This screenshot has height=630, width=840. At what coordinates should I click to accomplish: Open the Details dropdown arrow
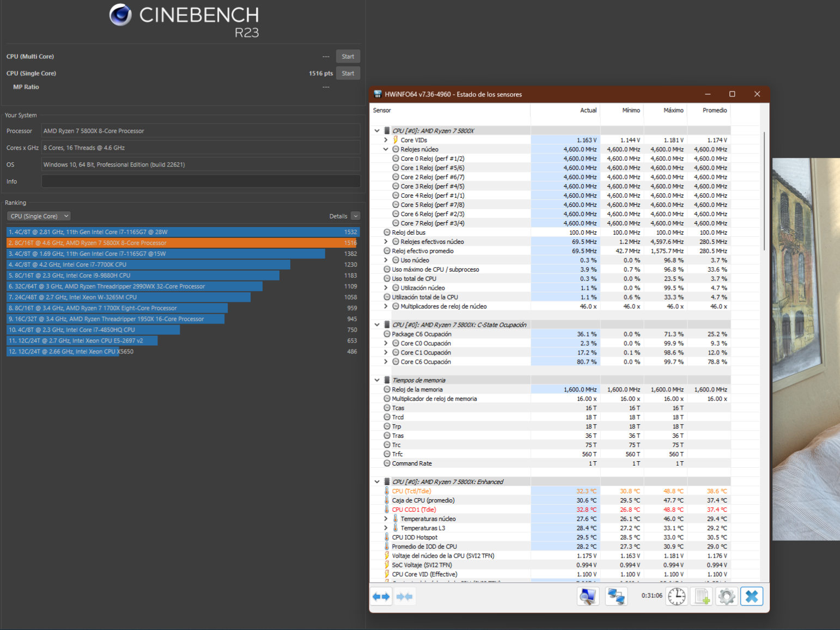(x=356, y=216)
